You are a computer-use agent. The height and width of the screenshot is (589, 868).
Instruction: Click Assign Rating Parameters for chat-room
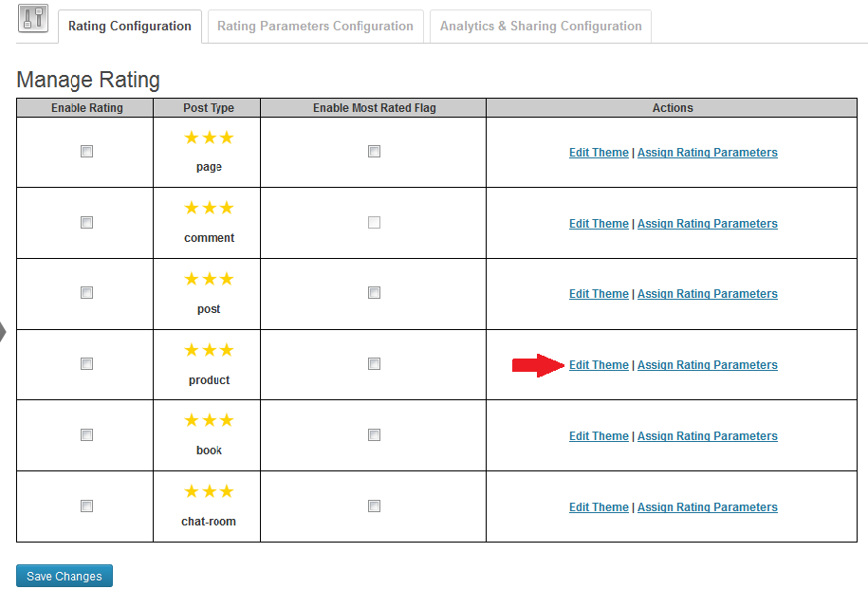708,507
